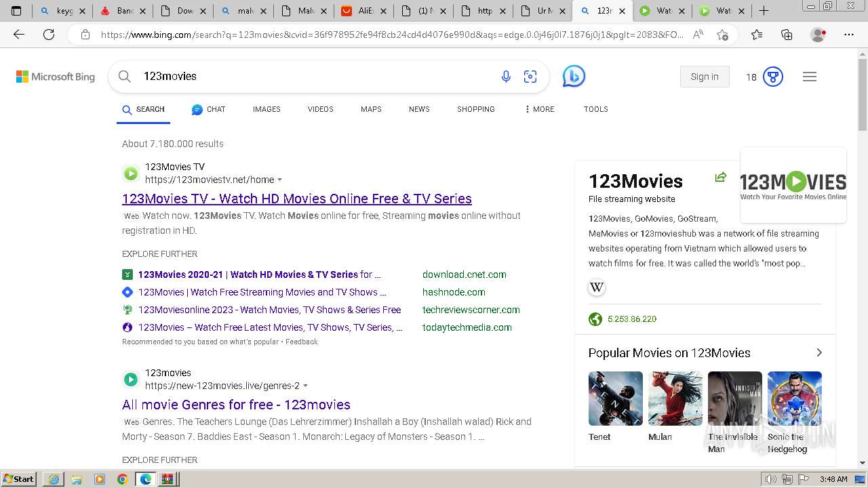Click the search magnifier icon in Bing box
The height and width of the screenshot is (488, 868).
[x=125, y=77]
